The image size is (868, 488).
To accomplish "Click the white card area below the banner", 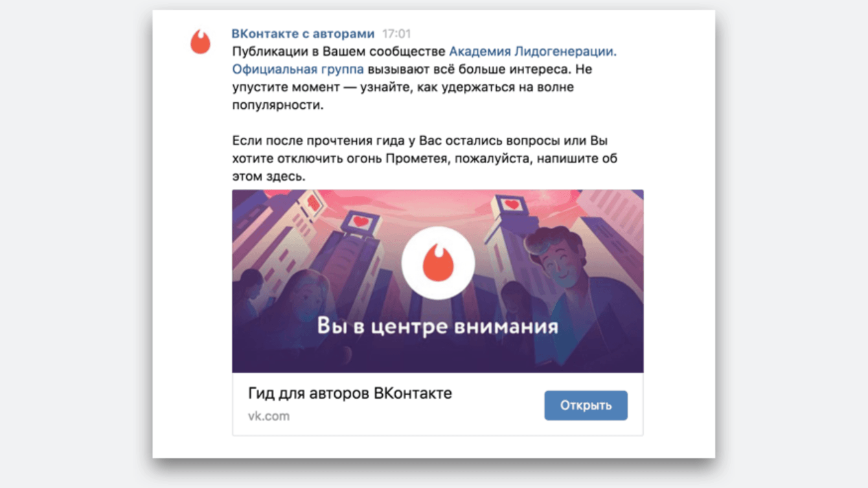I will coord(438,405).
